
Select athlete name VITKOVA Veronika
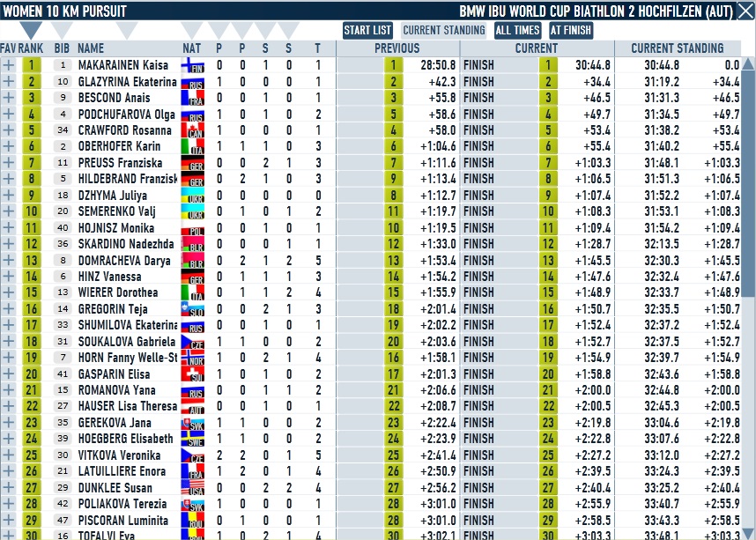click(119, 455)
